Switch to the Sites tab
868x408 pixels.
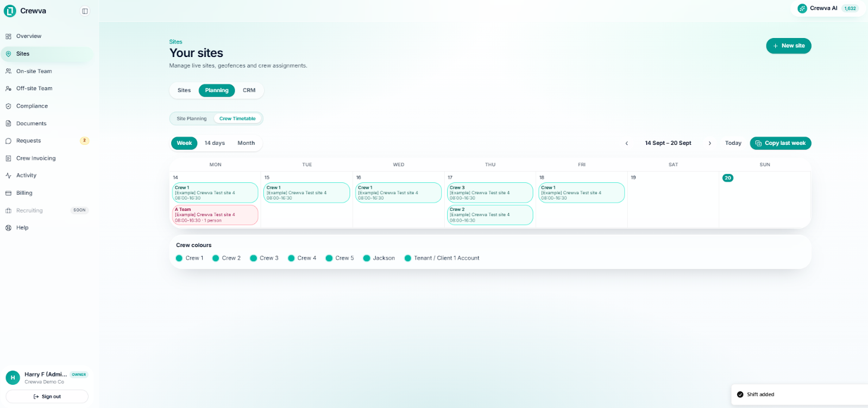coord(184,90)
